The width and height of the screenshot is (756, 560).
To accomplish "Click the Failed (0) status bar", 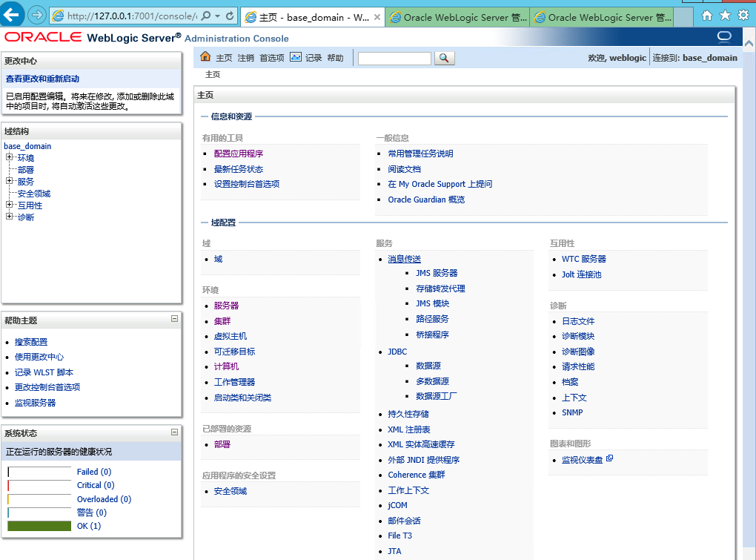I will (39, 472).
